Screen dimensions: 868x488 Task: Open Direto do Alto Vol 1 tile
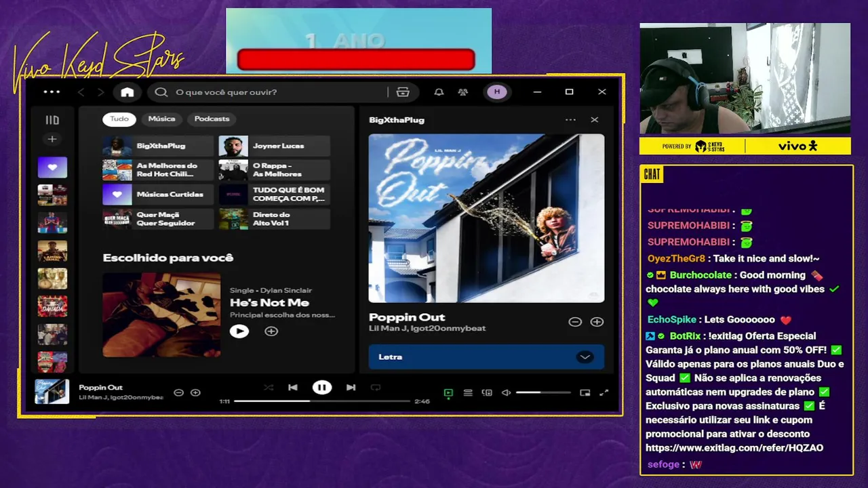tap(275, 219)
